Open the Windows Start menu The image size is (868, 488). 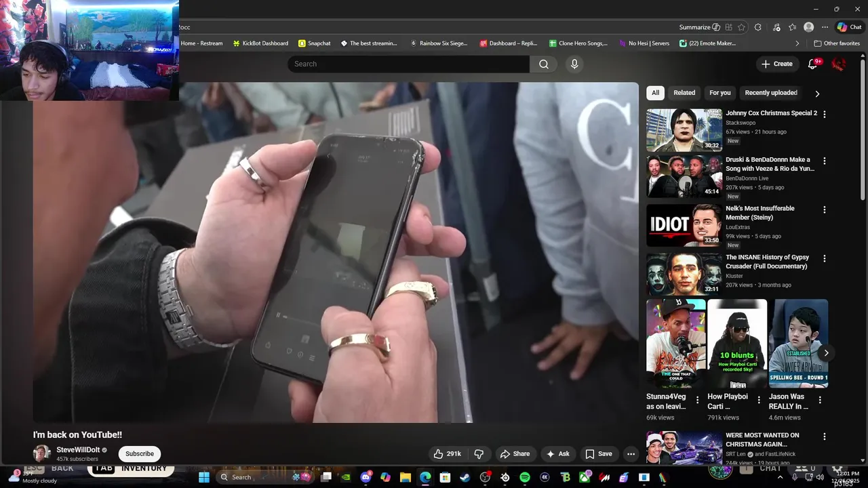click(203, 477)
